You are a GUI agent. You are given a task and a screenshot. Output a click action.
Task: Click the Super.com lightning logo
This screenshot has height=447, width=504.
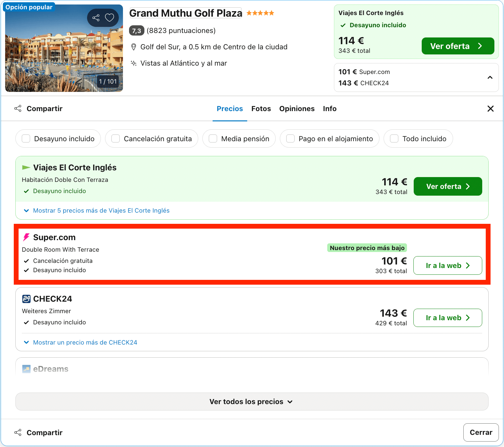coord(26,237)
